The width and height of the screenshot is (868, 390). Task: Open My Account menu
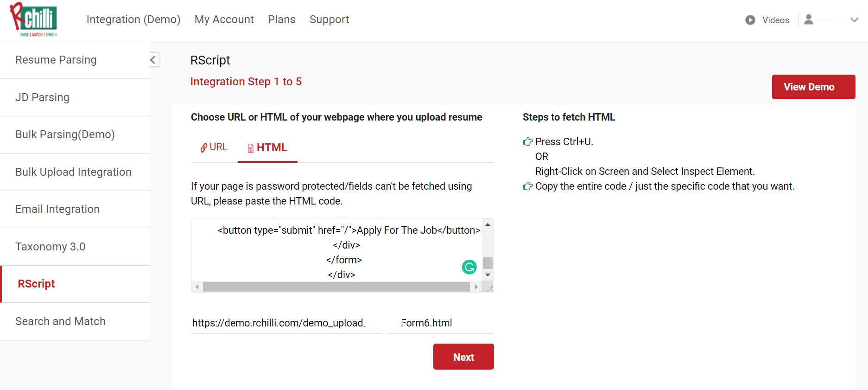pos(224,19)
